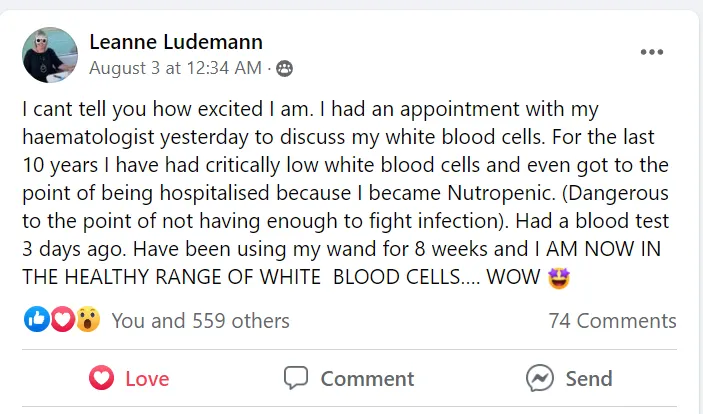Open the August 3 at 12:34 AM timestamp

(175, 68)
